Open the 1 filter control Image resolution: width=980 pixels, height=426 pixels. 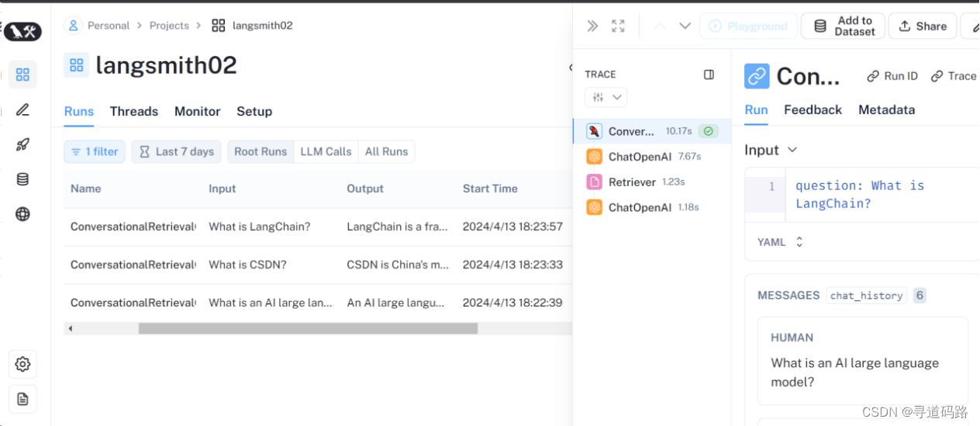coord(94,151)
